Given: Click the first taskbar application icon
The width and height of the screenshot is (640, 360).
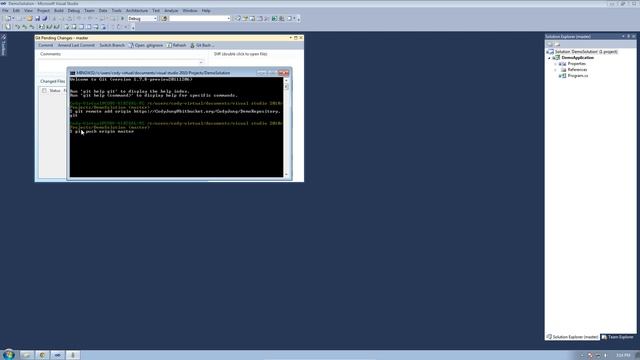Looking at the screenshot, I should (x=27, y=355).
